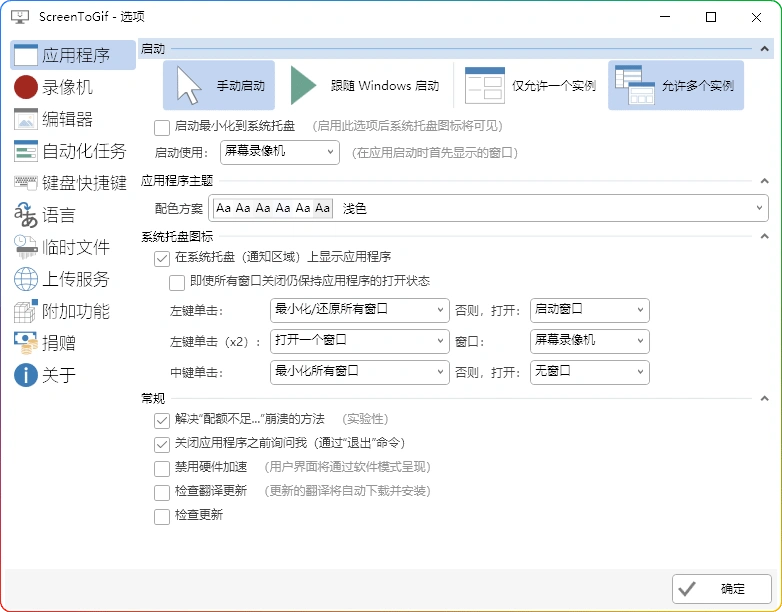Toggle 解决"配额不足"崩溃的方法 checkbox

(x=162, y=420)
